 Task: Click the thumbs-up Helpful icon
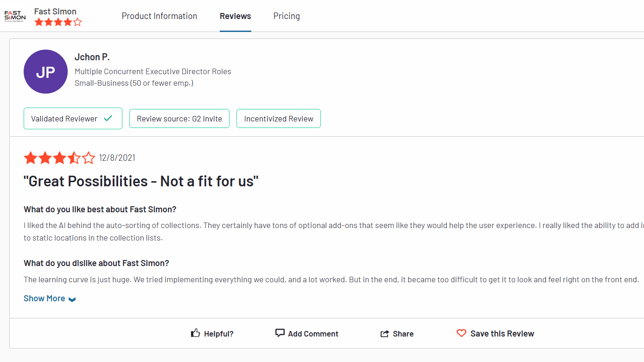click(196, 333)
